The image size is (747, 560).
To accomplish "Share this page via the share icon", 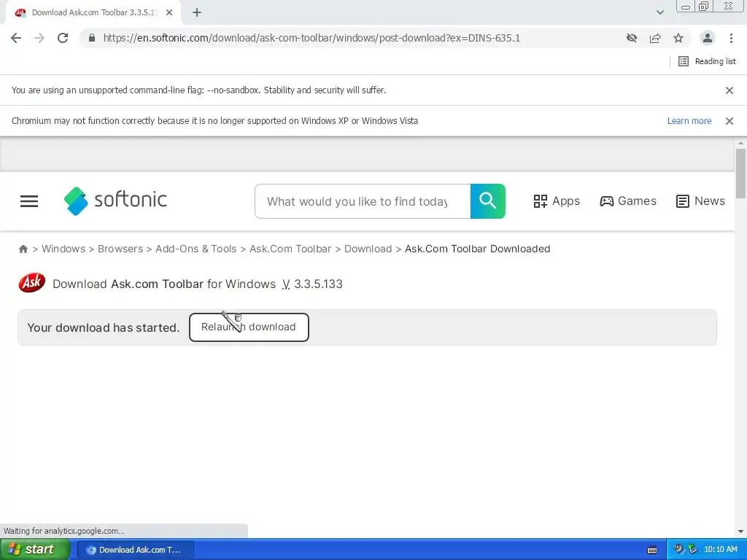I will coord(655,38).
